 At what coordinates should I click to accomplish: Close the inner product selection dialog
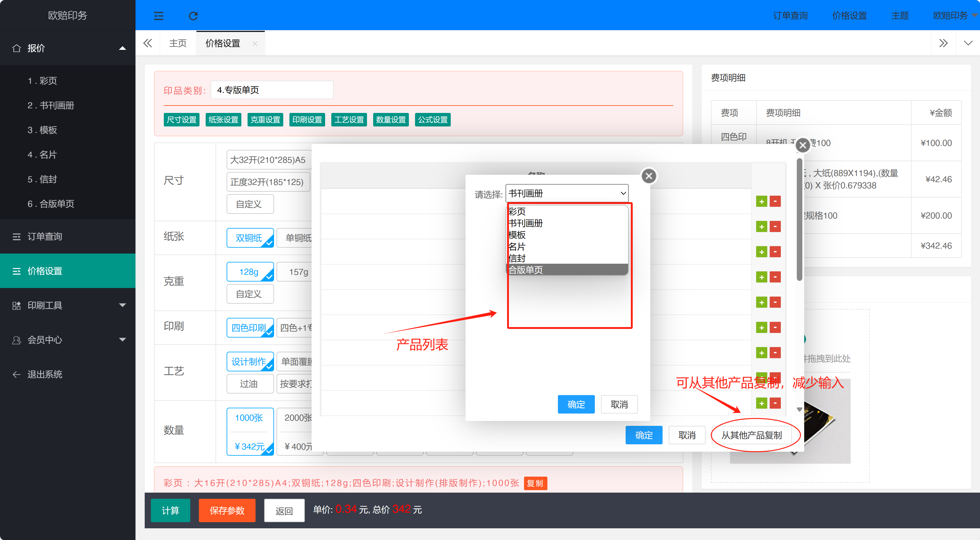[649, 176]
